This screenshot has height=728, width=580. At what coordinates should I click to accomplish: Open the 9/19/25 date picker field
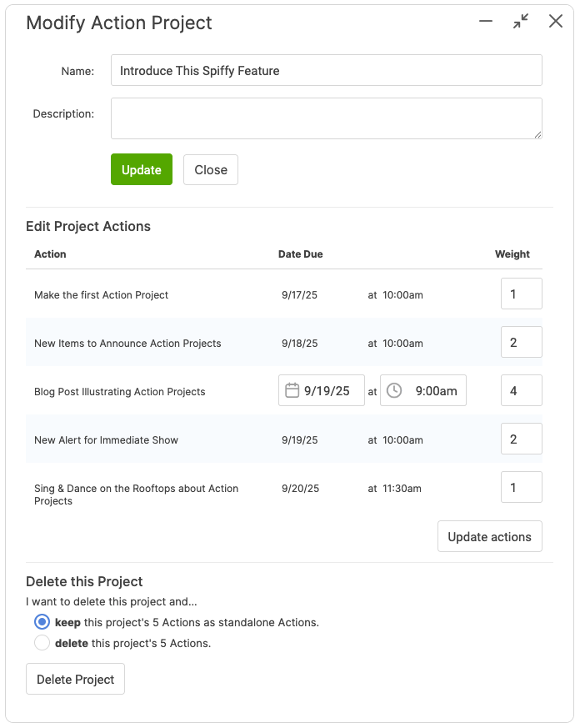[x=327, y=390]
